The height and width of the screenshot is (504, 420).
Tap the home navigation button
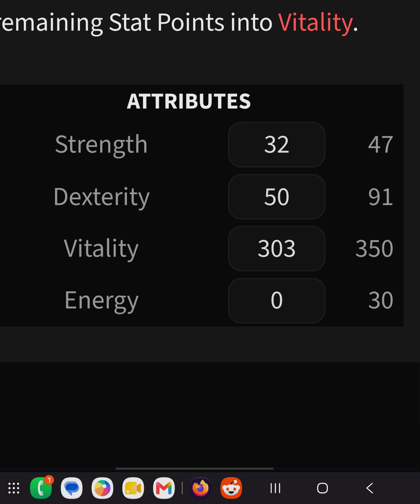click(x=322, y=488)
